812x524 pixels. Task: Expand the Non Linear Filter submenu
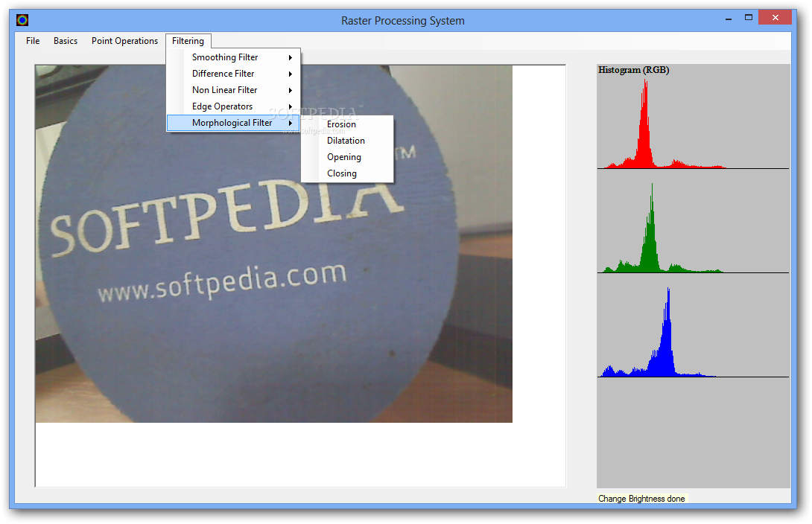pyautogui.click(x=233, y=90)
